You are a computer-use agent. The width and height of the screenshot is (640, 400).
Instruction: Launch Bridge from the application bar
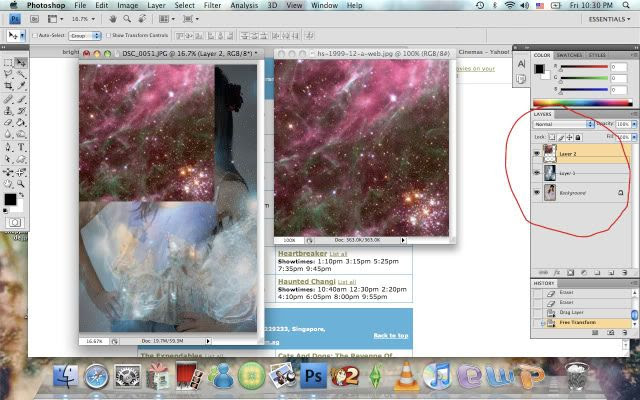coord(34,19)
